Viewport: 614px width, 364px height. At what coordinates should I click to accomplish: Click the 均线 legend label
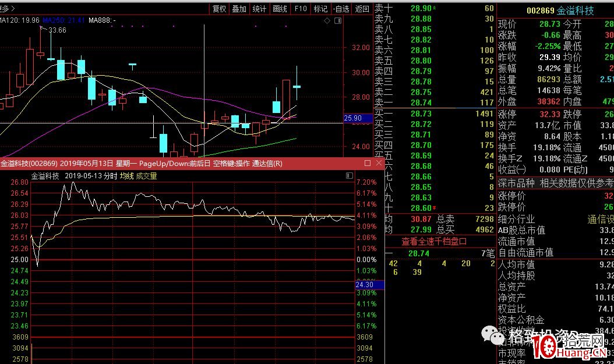[x=126, y=176]
